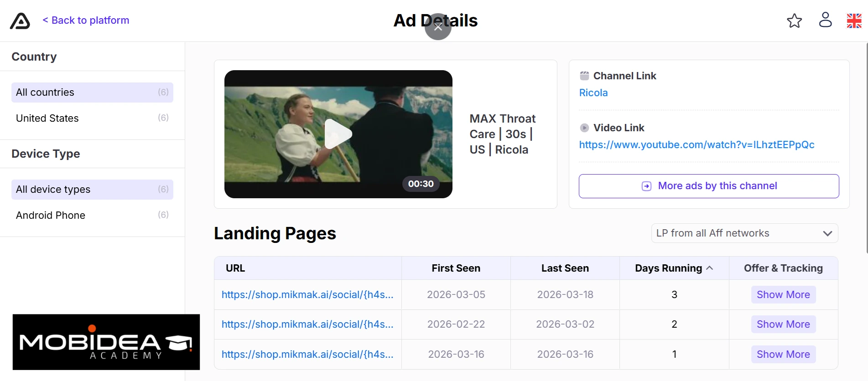Open the Ricola channel link
This screenshot has width=868, height=381.
(x=593, y=93)
